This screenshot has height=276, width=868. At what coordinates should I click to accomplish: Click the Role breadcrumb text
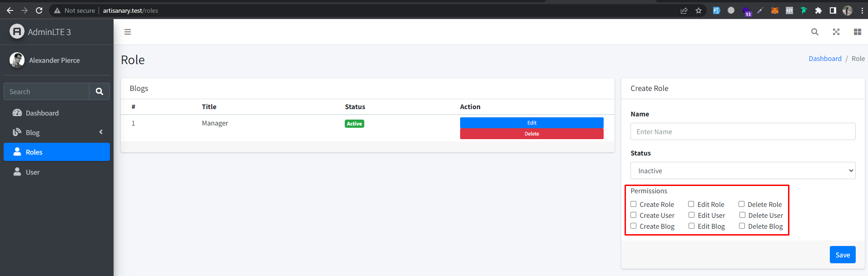(x=858, y=59)
